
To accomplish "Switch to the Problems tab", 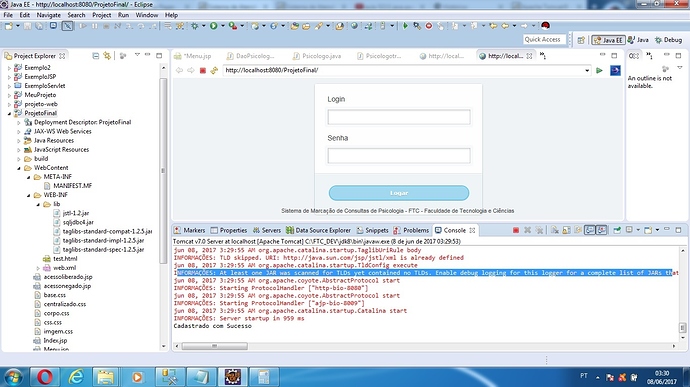I will 411,230.
